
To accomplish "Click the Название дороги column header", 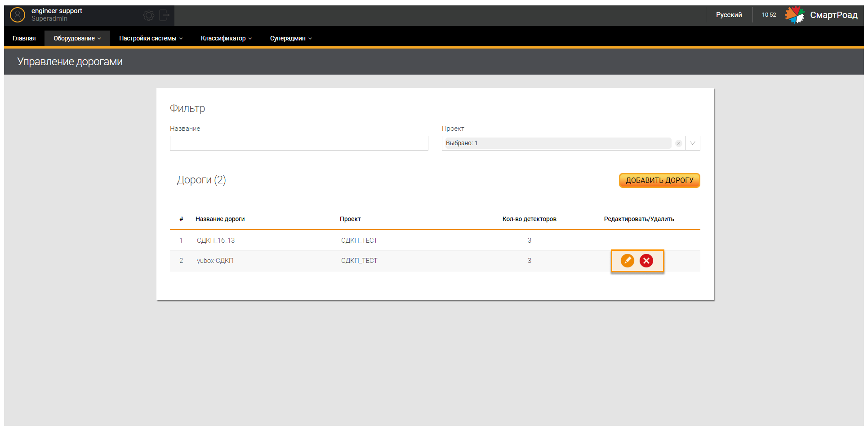I will pos(220,219).
